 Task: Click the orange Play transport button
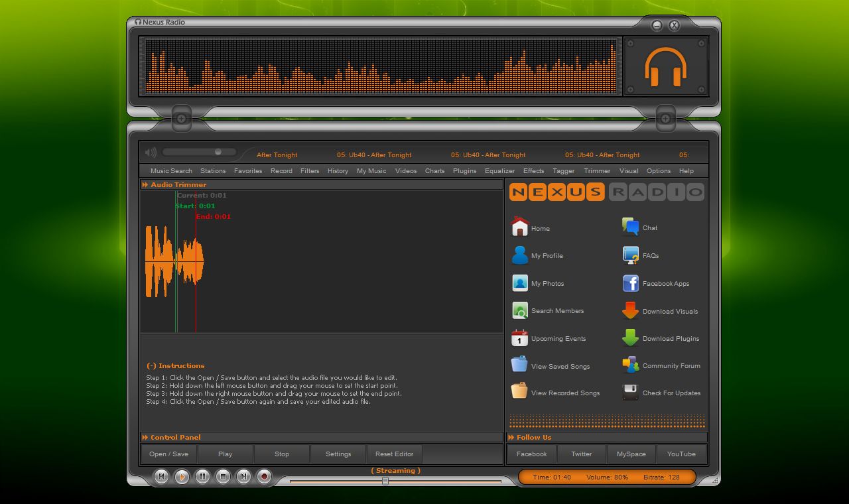182,476
